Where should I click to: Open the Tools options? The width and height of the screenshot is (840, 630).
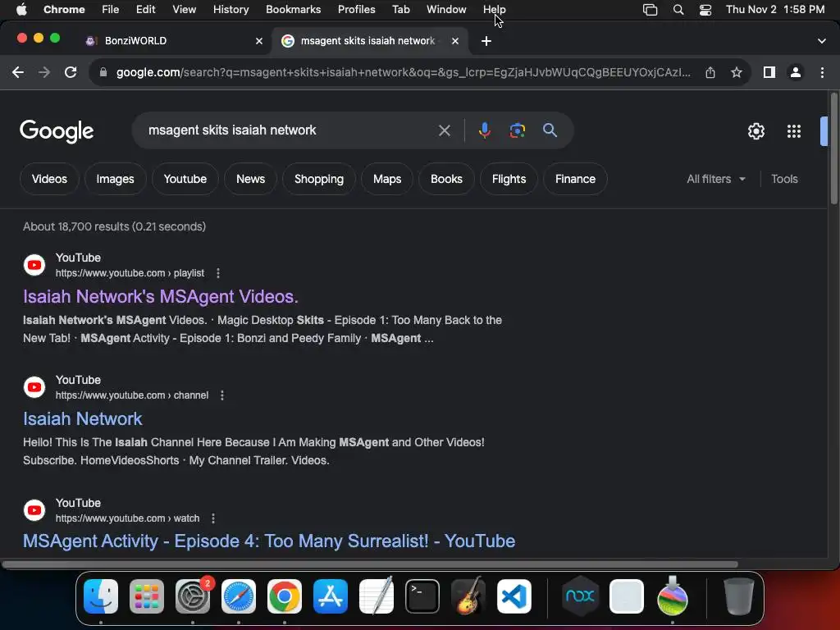pos(784,179)
